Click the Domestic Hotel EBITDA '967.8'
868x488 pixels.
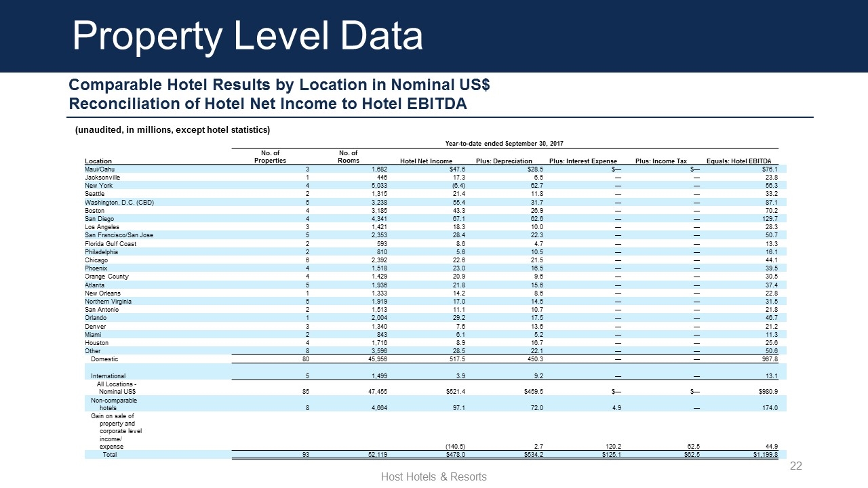[x=769, y=359]
